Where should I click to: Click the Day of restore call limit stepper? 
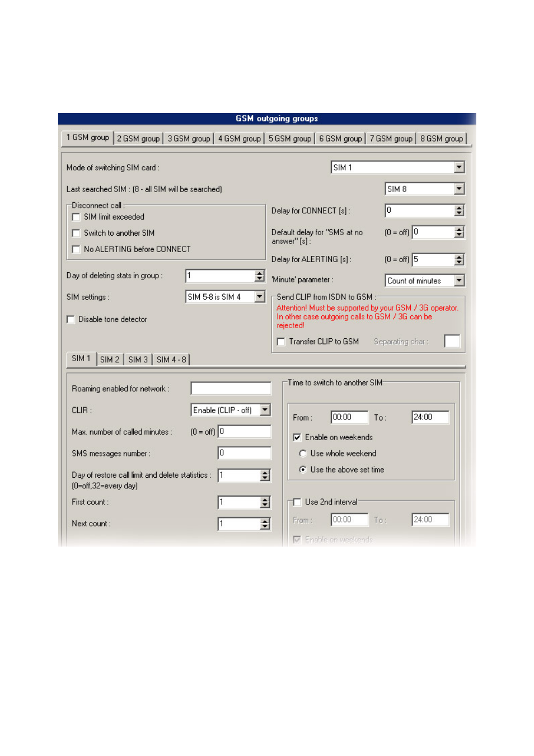pos(265,475)
